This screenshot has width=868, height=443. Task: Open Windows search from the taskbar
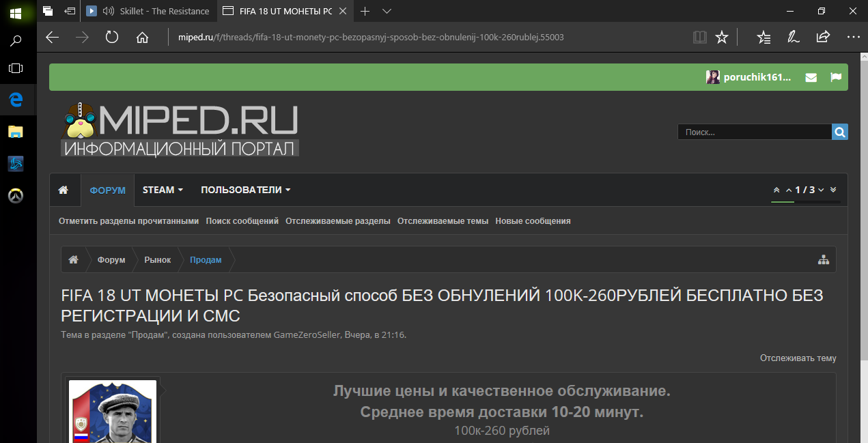[x=16, y=41]
